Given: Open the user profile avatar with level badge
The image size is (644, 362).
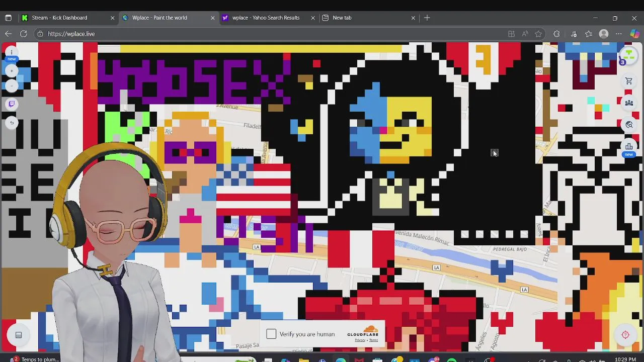Looking at the screenshot, I should (628, 55).
